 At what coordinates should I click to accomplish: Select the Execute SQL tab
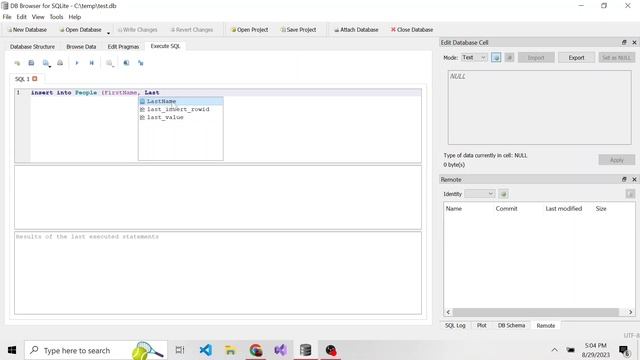point(165,46)
